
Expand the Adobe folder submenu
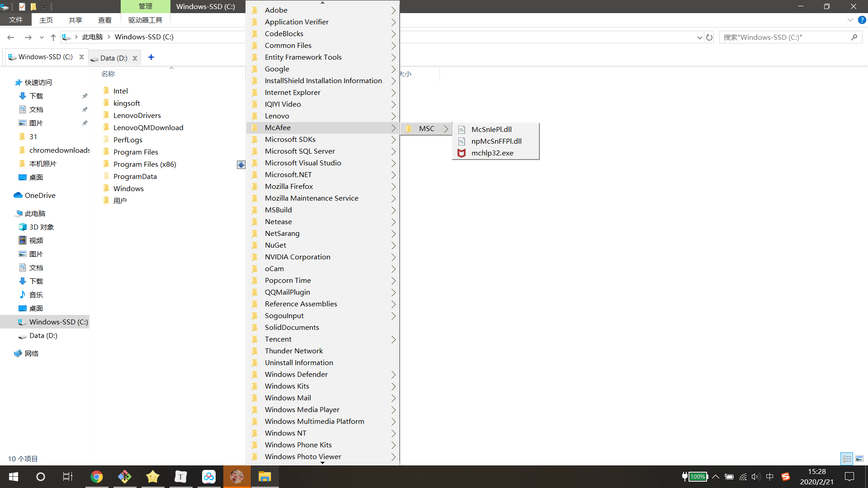coord(393,10)
